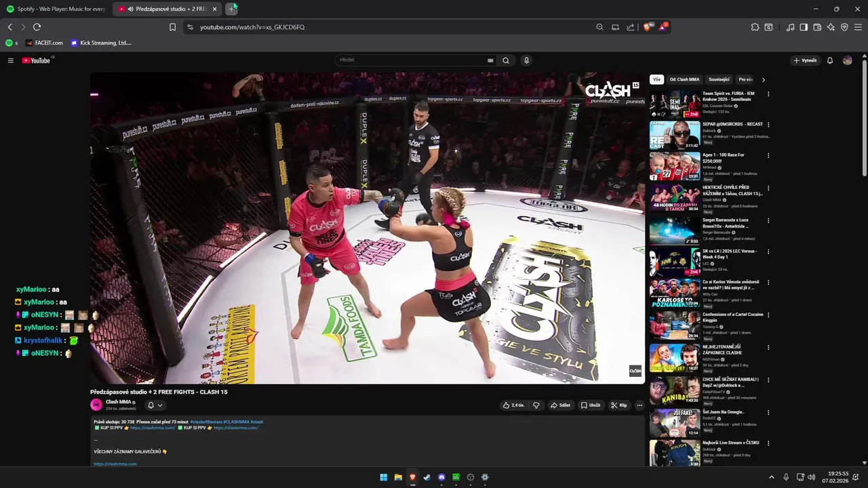868x488 pixels.
Task: Open the YouTube hamburger guide menu
Action: [x=11, y=60]
